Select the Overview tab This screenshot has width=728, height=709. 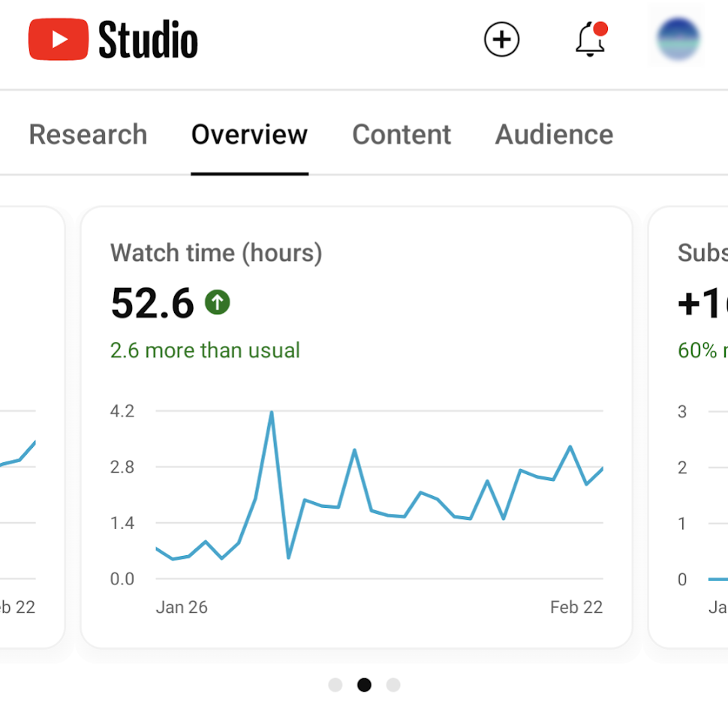[x=249, y=134]
